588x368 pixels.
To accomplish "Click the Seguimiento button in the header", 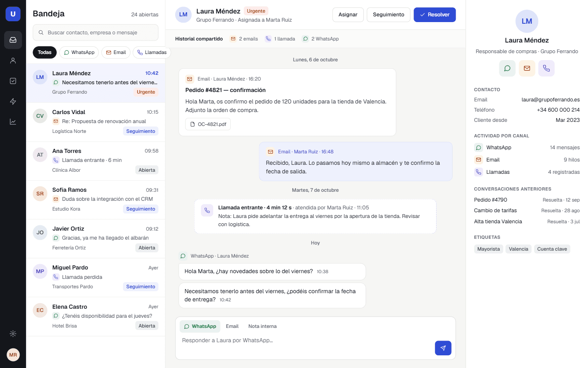I will pos(389,15).
